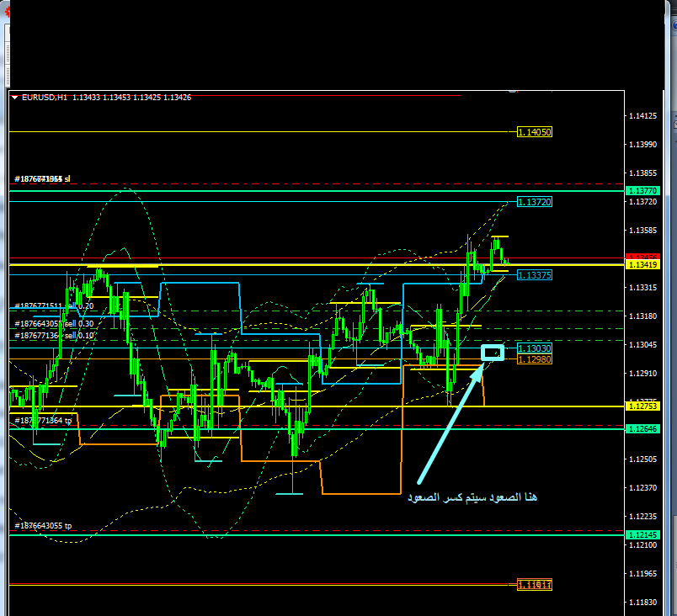Click the orange 1.12980 line label
Screen dimensions: 677x616
535,359
